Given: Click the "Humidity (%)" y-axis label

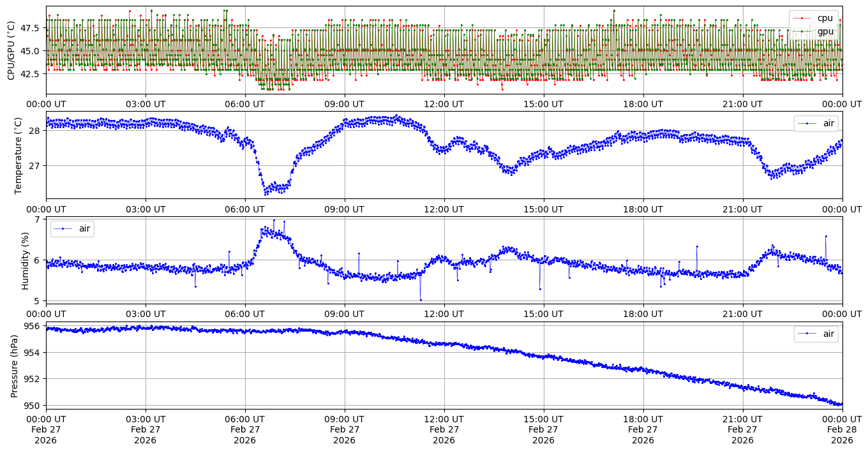Looking at the screenshot, I should click(26, 260).
